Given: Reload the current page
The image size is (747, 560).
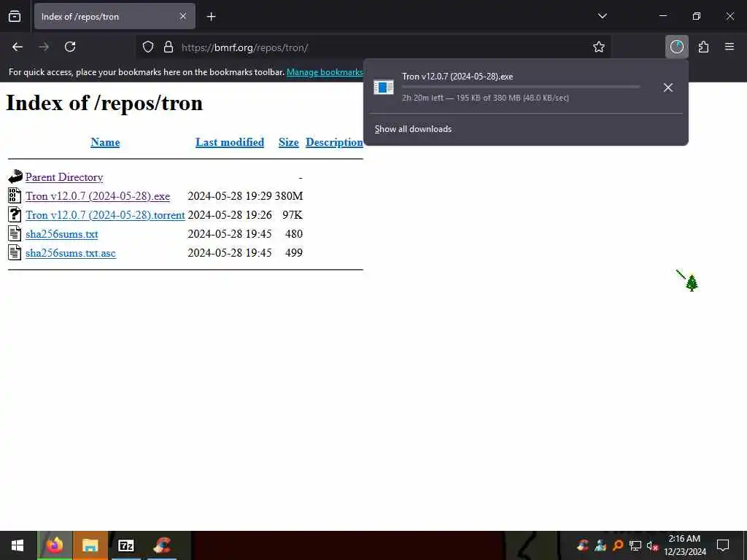Looking at the screenshot, I should click(70, 47).
